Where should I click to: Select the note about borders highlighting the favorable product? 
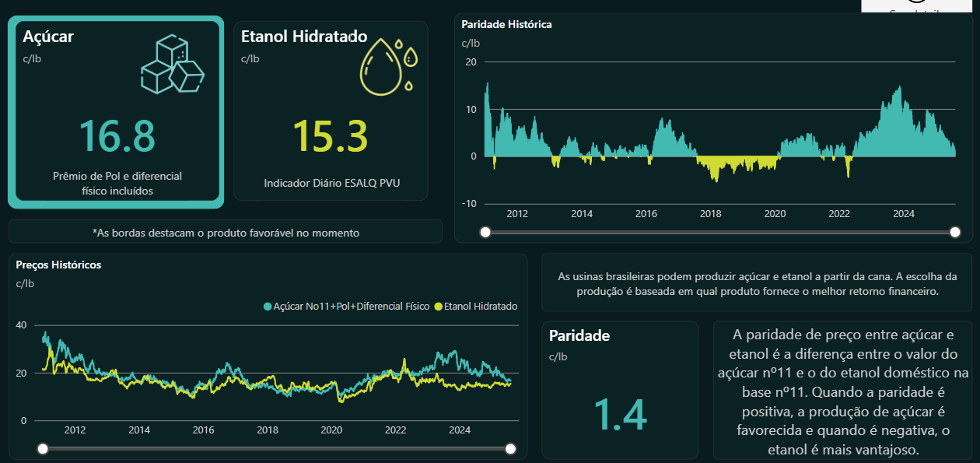226,232
